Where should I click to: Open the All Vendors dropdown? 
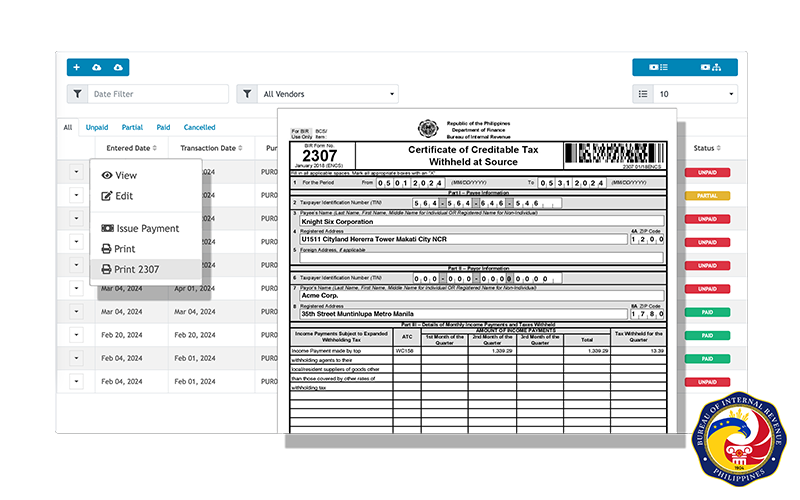(328, 94)
